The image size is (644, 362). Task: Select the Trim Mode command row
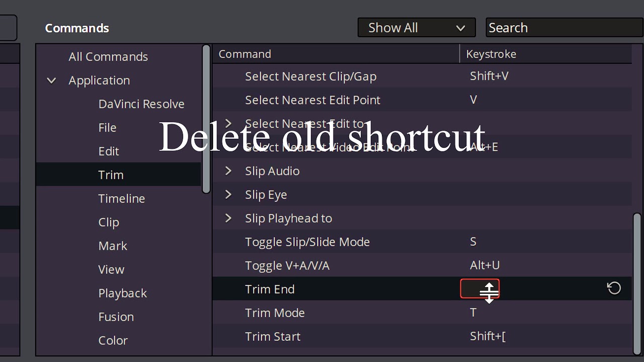coord(275,313)
